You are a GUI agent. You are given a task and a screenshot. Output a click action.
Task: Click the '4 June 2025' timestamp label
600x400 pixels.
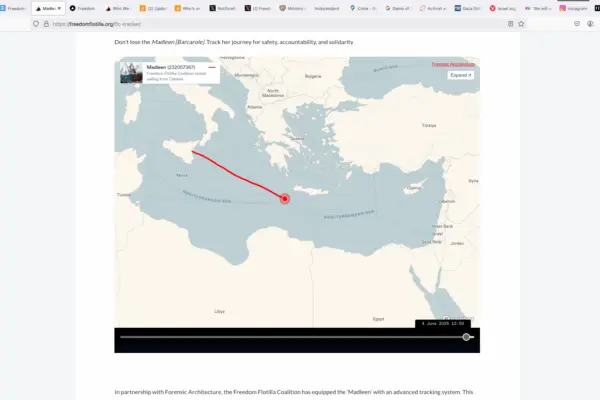click(x=443, y=323)
